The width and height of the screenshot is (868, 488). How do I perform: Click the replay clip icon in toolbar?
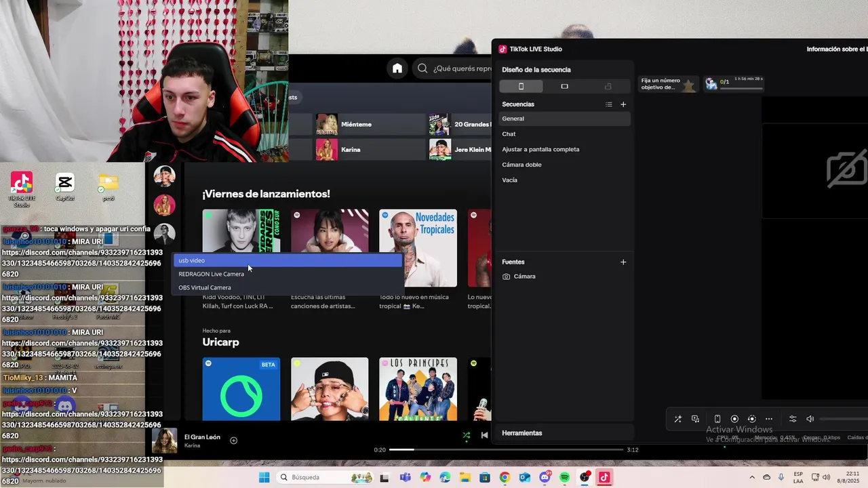[x=751, y=419]
